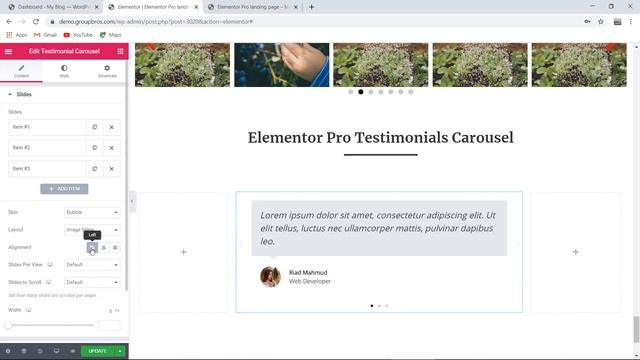Open the widgets grid panel
This screenshot has height=360, width=640.
pos(120,51)
